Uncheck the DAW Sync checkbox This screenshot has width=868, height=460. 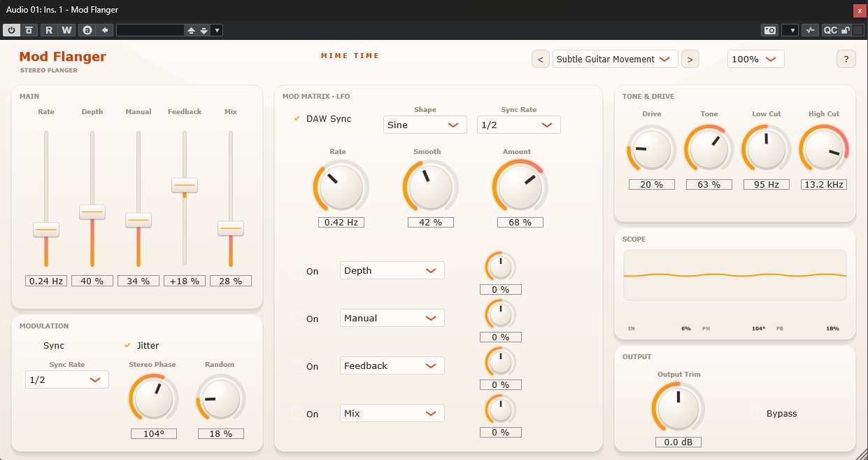click(x=297, y=118)
